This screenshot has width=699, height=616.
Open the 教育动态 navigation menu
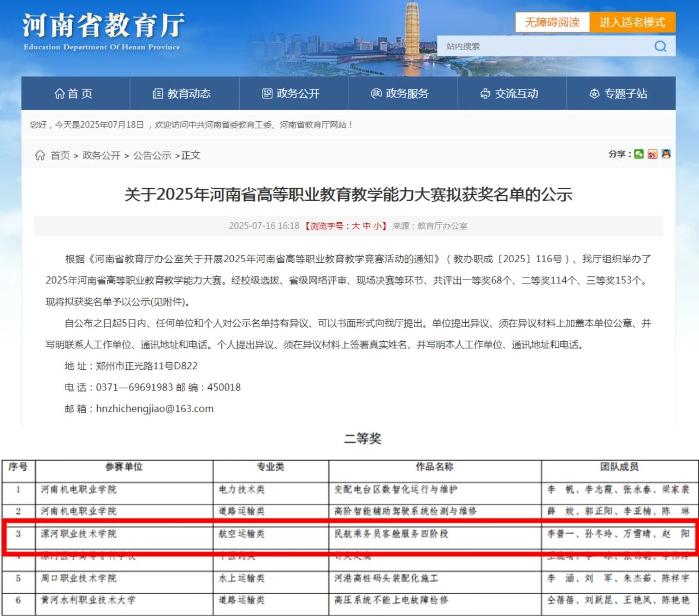[x=182, y=93]
